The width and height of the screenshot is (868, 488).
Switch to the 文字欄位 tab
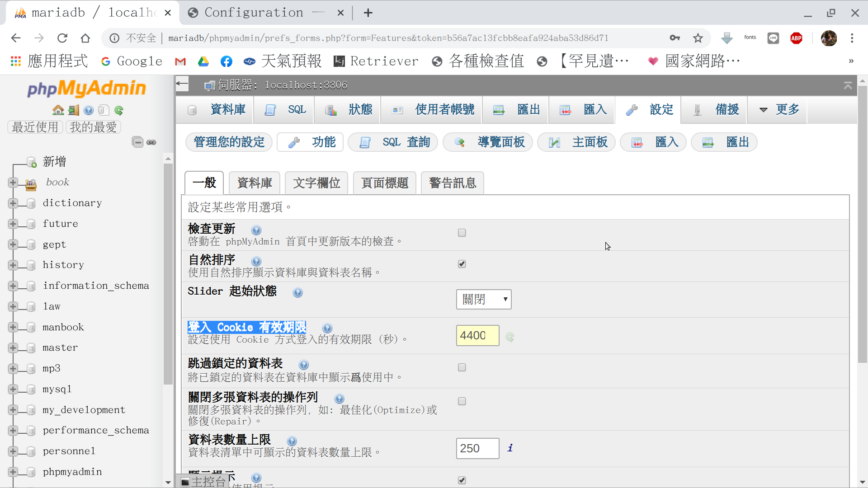[x=316, y=183]
